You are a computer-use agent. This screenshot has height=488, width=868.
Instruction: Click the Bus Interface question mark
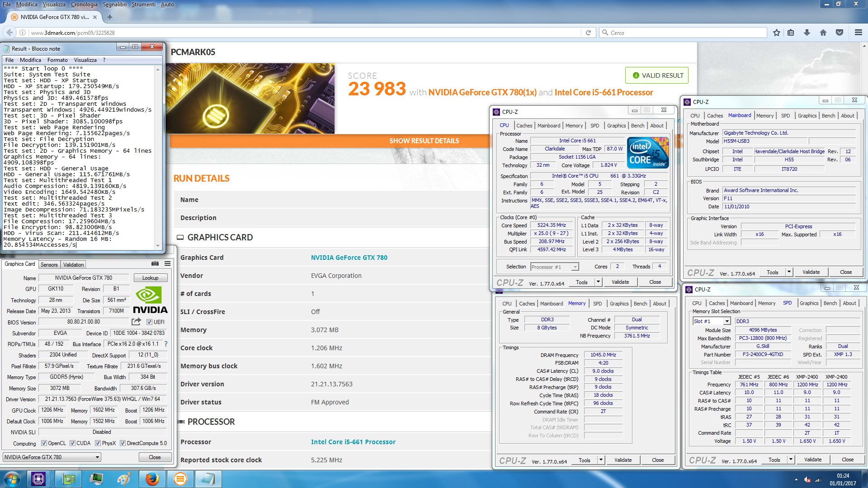(166, 344)
